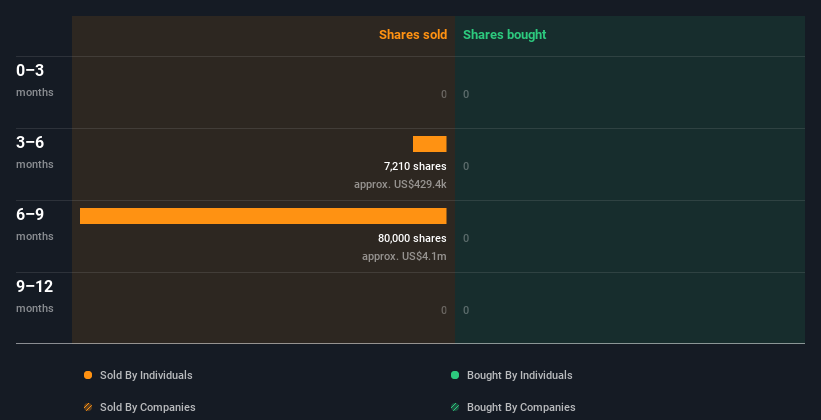The width and height of the screenshot is (821, 420).
Task: Select the 'Sold By Individuals' legend label
Action: (146, 375)
